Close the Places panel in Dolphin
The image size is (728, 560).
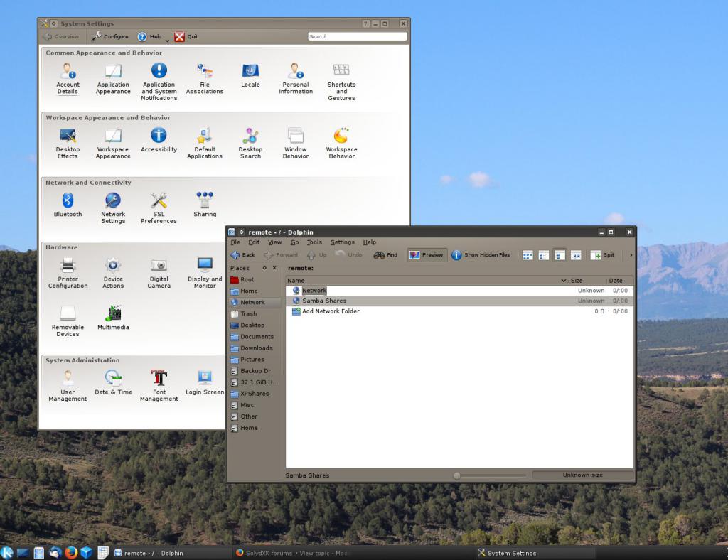pos(274,268)
